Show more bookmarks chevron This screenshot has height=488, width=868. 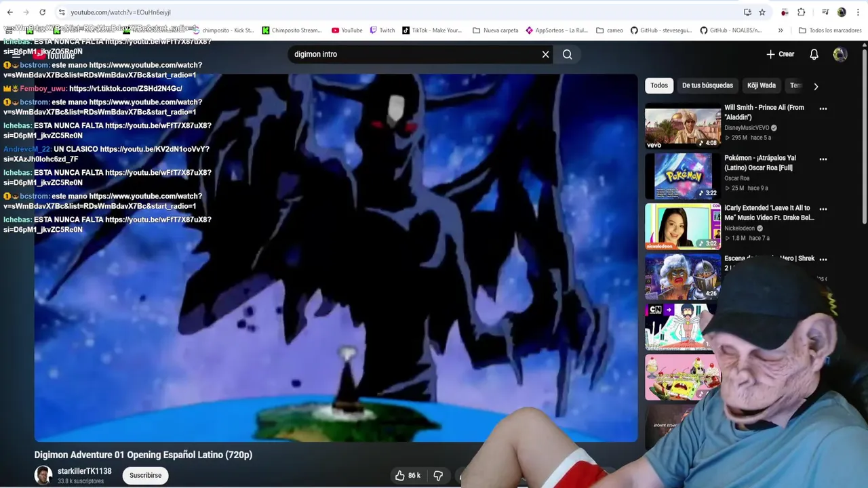781,30
